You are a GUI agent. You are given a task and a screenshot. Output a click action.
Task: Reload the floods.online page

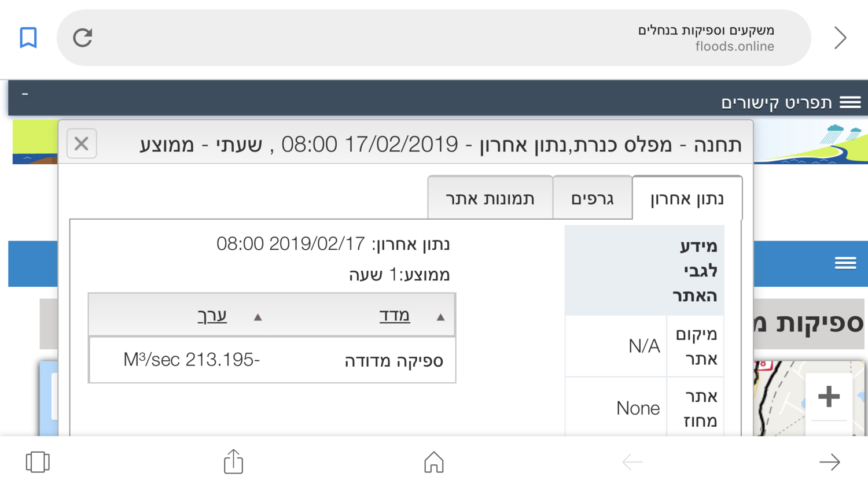[x=83, y=38]
